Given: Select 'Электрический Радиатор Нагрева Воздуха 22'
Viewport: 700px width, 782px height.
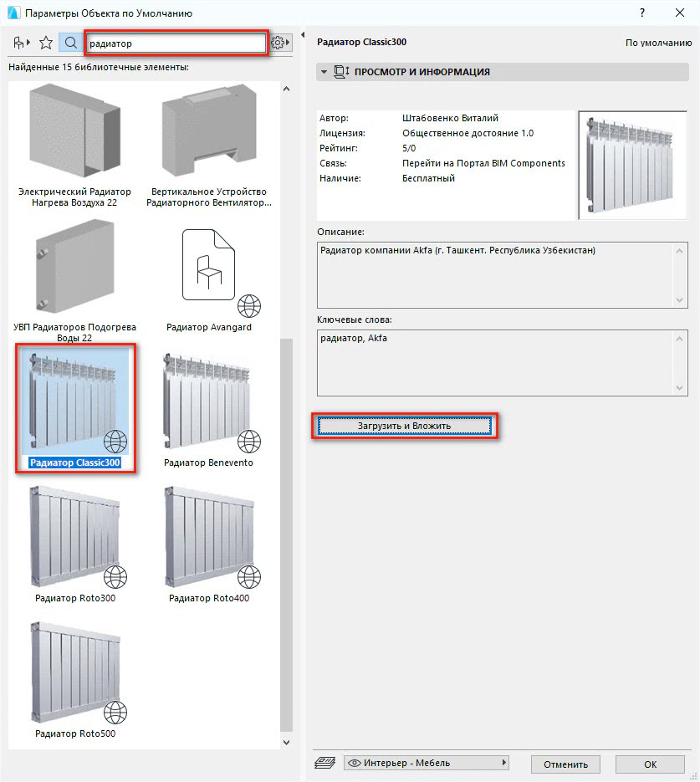Looking at the screenshot, I should tap(75, 134).
